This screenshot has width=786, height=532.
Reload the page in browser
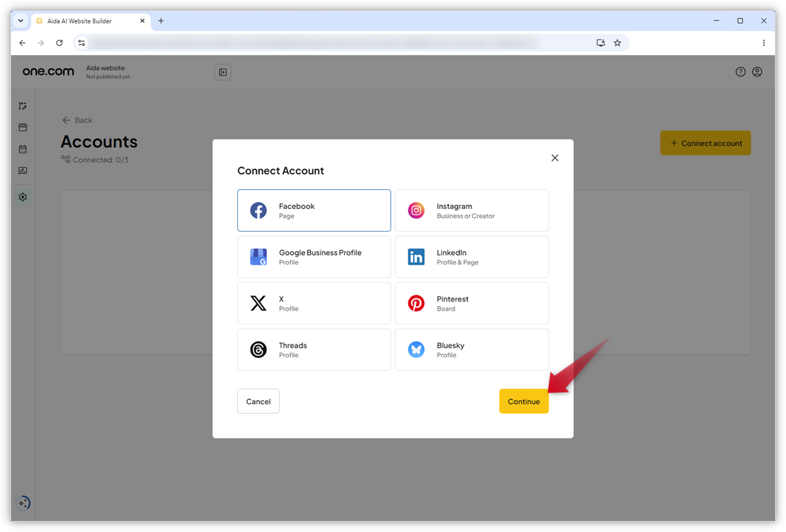[59, 43]
